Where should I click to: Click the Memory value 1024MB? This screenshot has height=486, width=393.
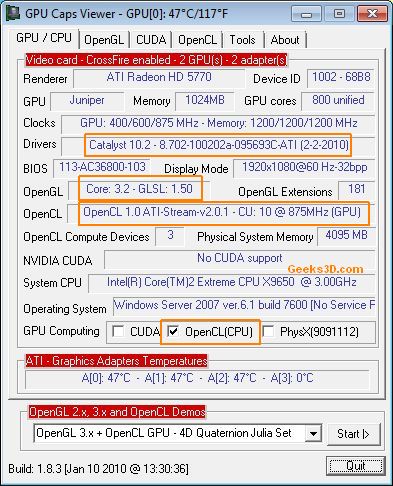point(205,100)
